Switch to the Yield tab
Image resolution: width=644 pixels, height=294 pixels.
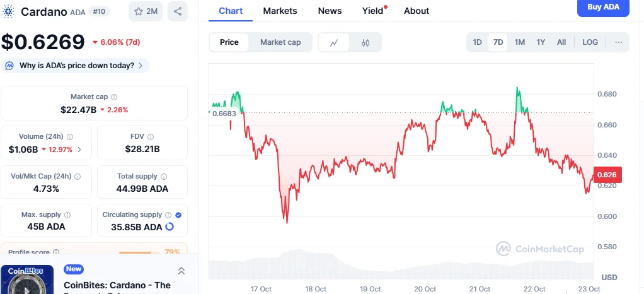372,11
